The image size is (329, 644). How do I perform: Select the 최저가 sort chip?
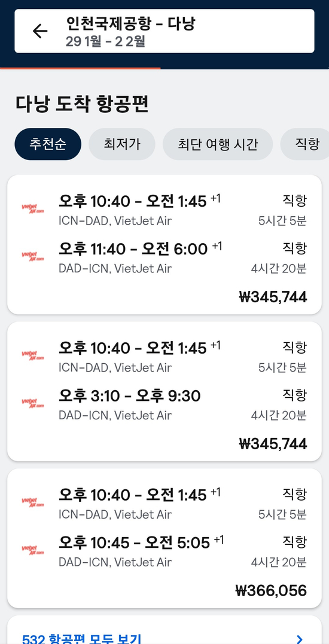[x=122, y=144]
